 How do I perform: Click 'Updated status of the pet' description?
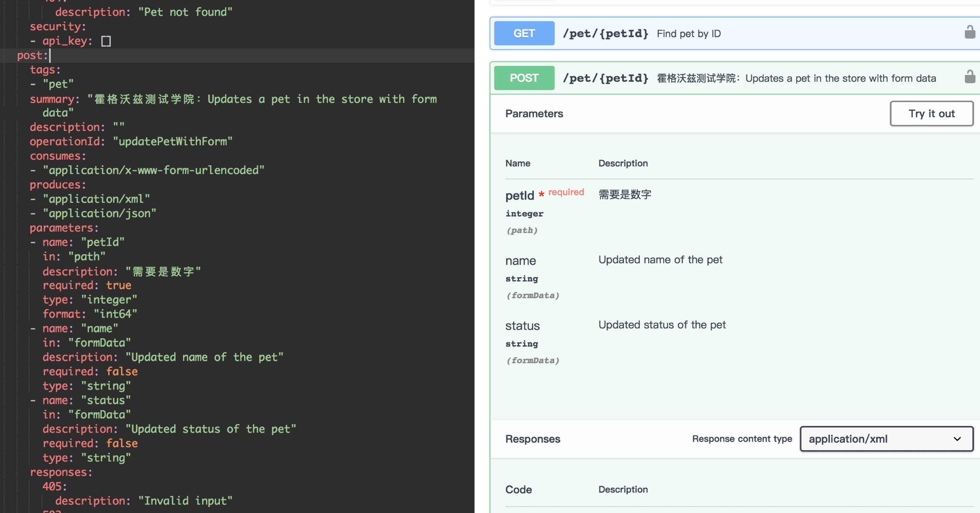[662, 325]
